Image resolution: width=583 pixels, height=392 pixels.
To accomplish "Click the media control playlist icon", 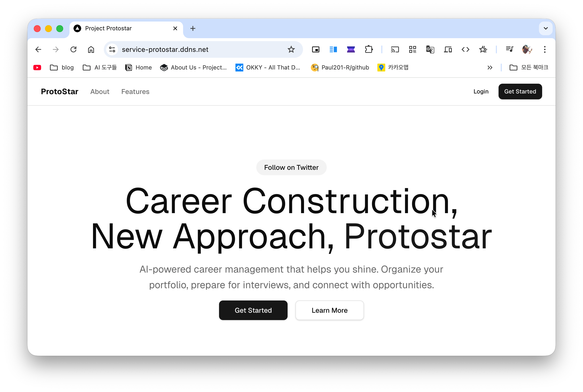I will tap(509, 49).
